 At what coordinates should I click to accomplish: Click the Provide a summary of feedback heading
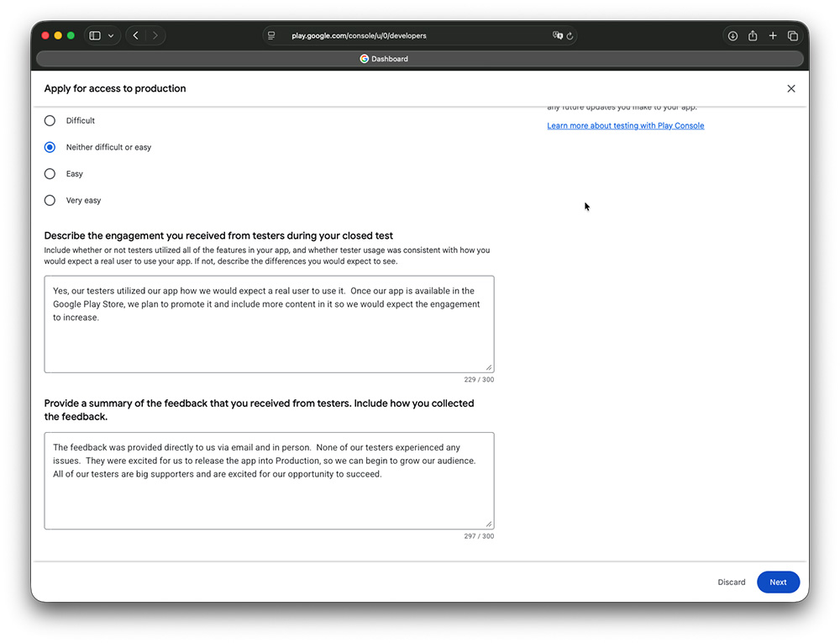(x=260, y=410)
